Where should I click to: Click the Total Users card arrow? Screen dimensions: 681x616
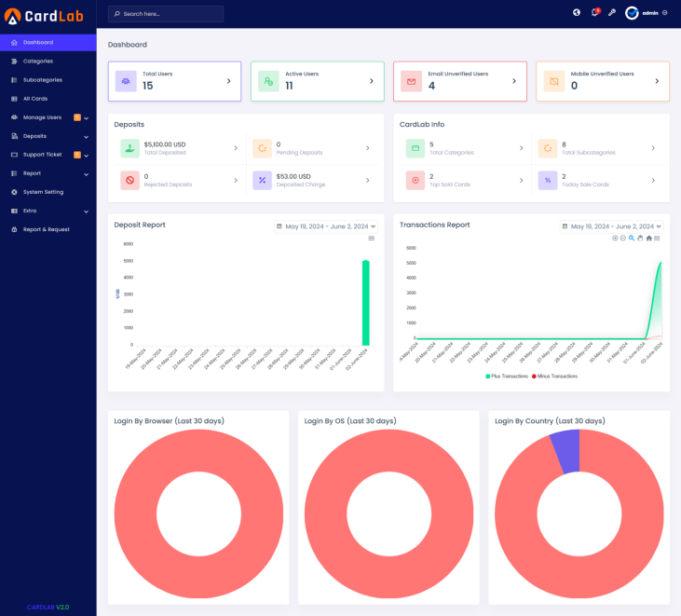pos(229,81)
